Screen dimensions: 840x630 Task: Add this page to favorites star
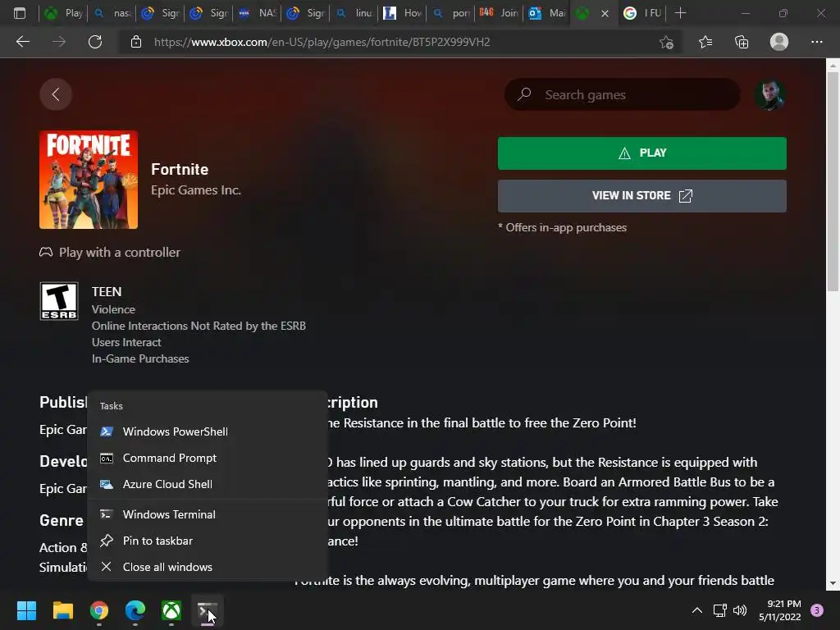click(666, 42)
